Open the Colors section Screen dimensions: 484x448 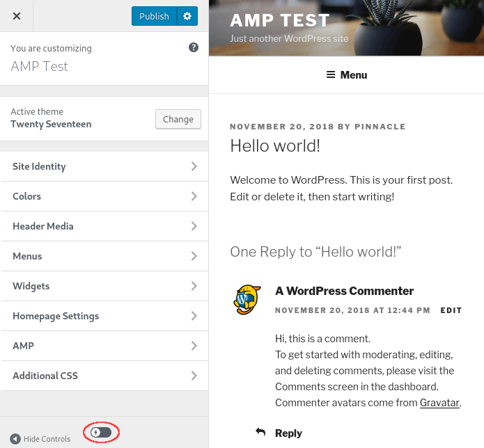click(104, 196)
